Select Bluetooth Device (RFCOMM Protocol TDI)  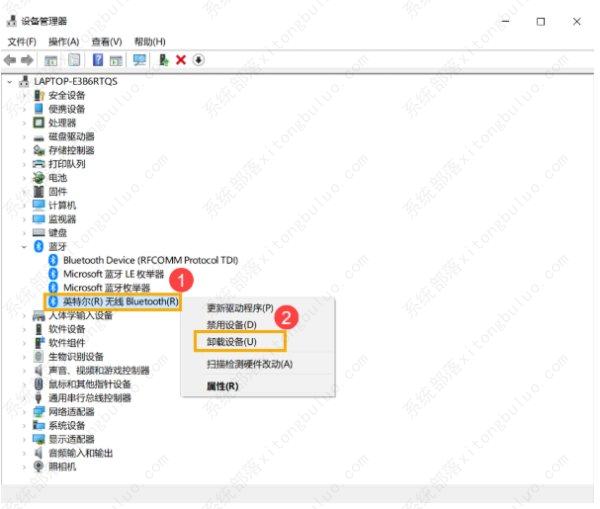150,260
